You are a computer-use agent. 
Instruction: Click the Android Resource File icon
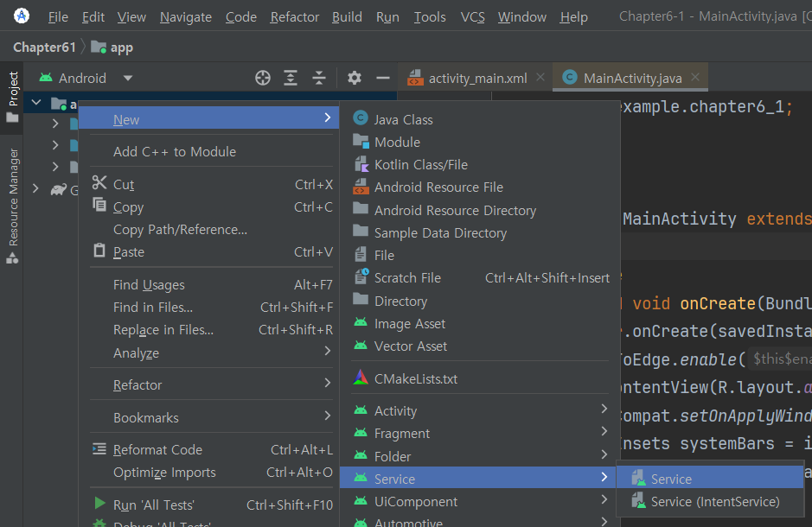pos(361,187)
